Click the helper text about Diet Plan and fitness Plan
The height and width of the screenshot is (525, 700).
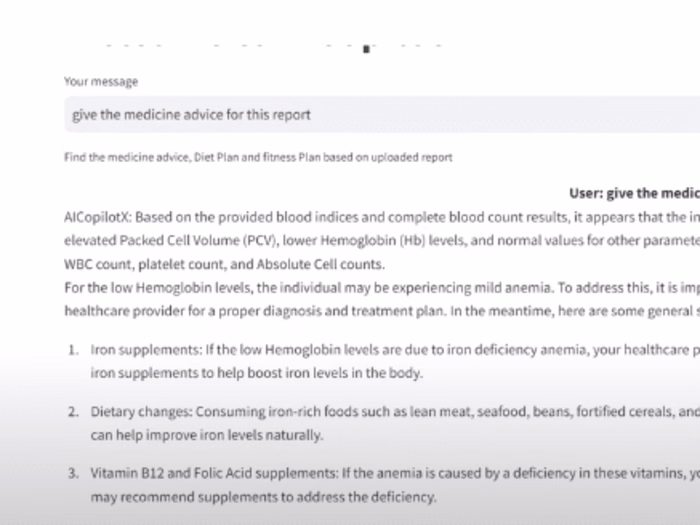click(258, 157)
